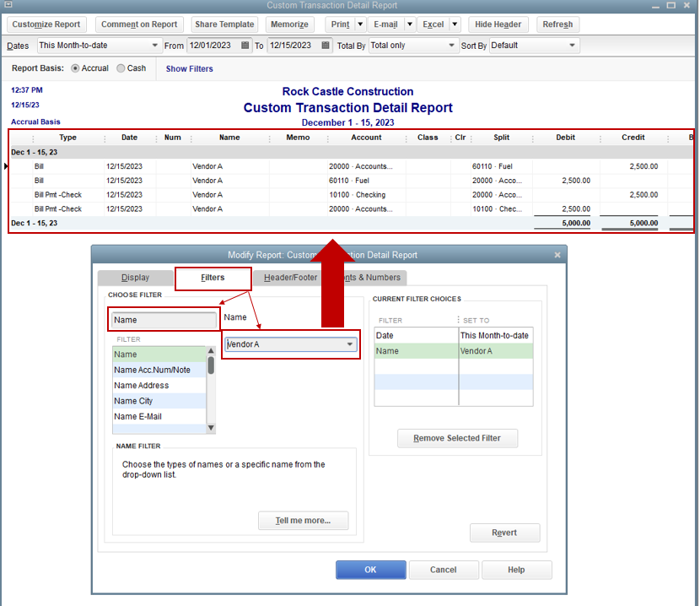
Task: Confirm with the OK button
Action: [x=370, y=570]
